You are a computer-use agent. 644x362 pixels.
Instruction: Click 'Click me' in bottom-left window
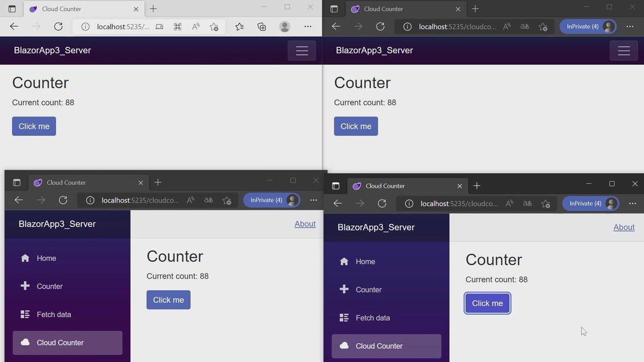pyautogui.click(x=169, y=300)
